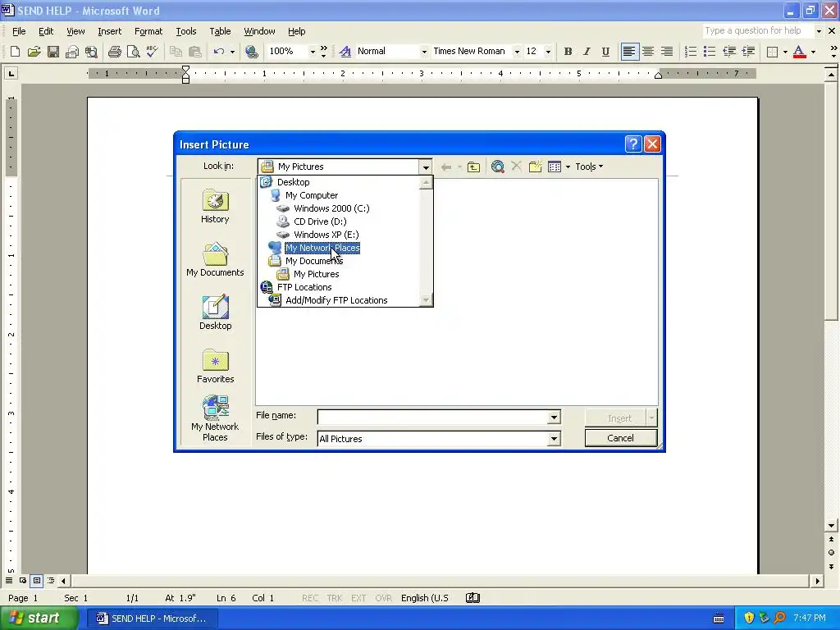Click the tab alignment selector on ruler
This screenshot has width=840, height=630.
click(x=11, y=73)
